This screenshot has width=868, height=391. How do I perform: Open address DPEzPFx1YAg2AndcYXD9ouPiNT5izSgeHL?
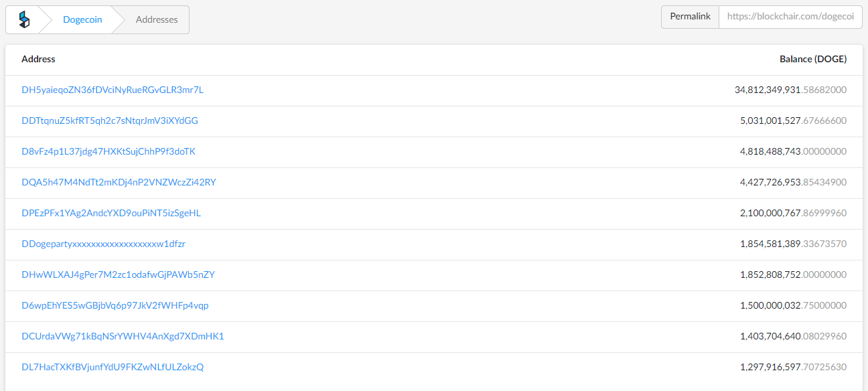click(x=111, y=213)
